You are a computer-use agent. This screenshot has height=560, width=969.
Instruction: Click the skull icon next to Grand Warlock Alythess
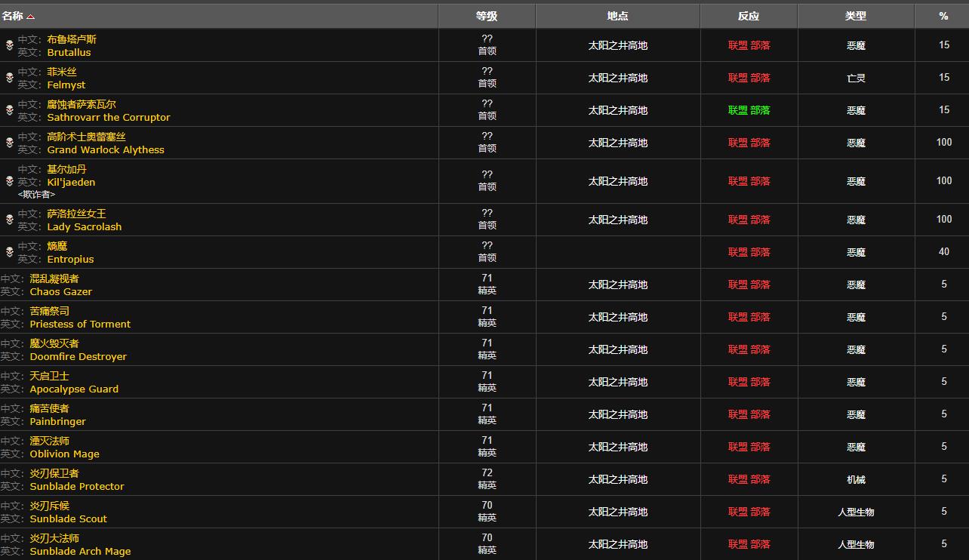(9, 143)
